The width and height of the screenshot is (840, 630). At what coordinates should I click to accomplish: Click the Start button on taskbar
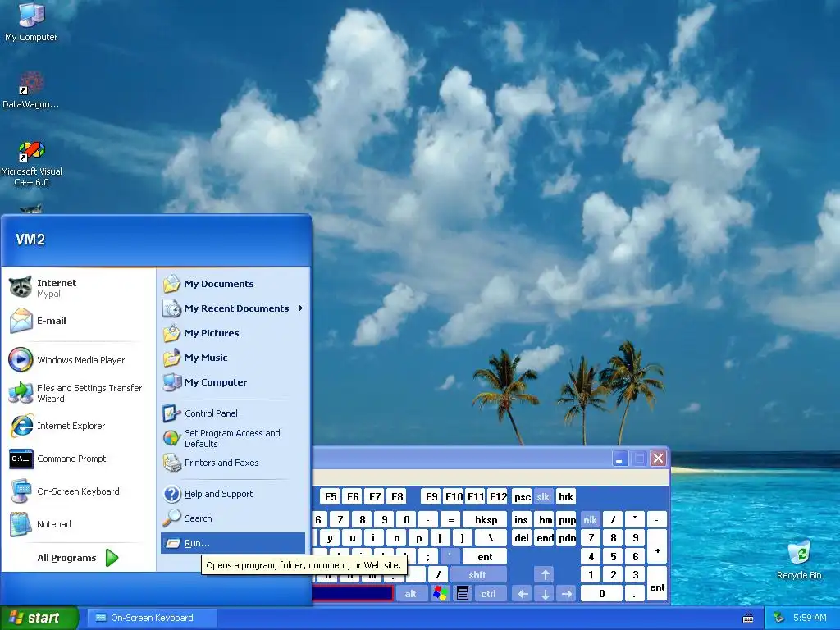point(39,618)
